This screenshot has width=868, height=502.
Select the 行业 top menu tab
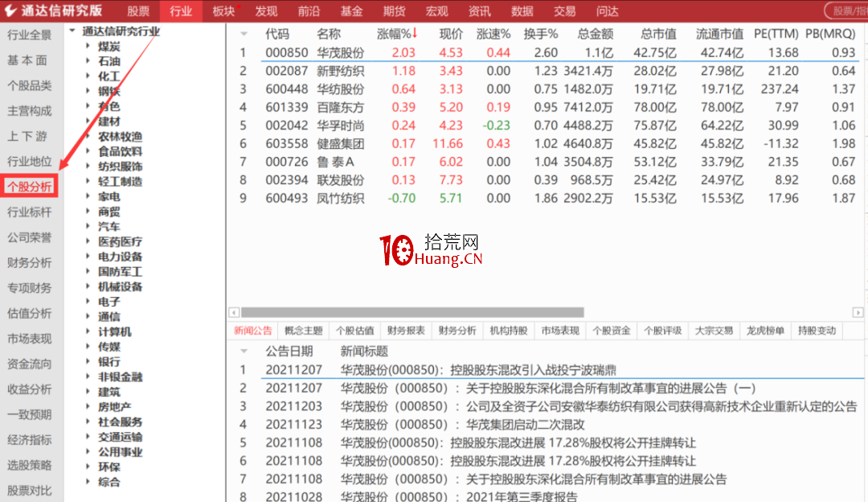coord(181,11)
